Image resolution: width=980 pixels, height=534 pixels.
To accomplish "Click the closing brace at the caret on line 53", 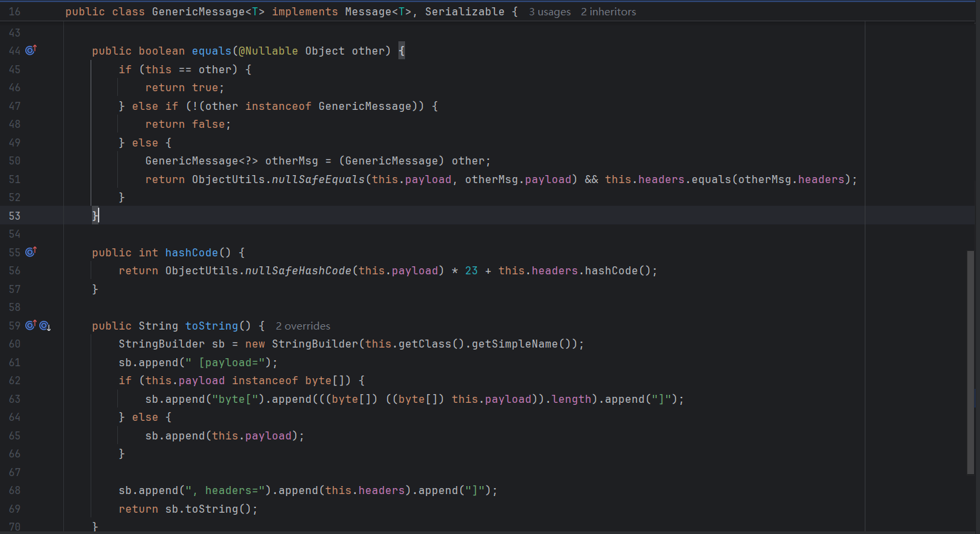I will pos(95,216).
